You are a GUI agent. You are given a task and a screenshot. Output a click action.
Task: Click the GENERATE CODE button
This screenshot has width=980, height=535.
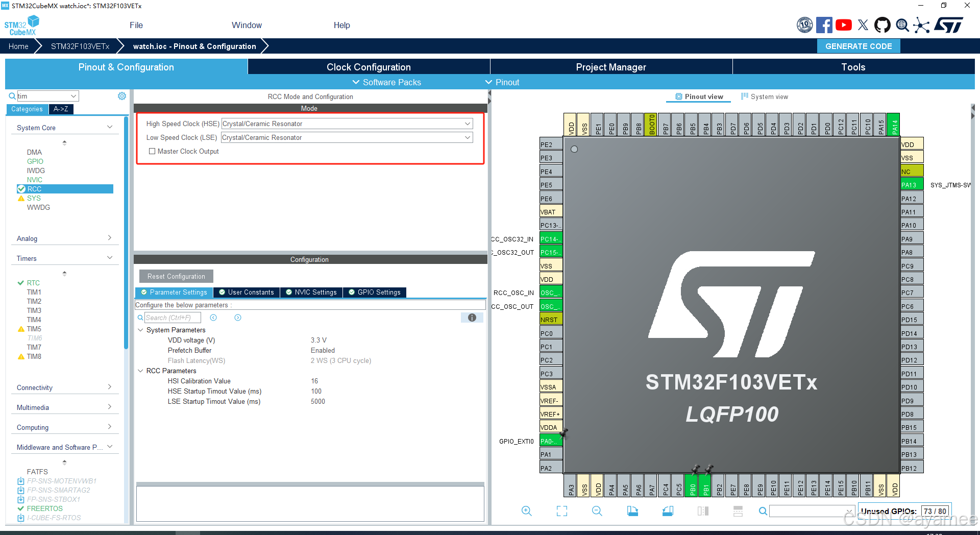click(x=858, y=46)
